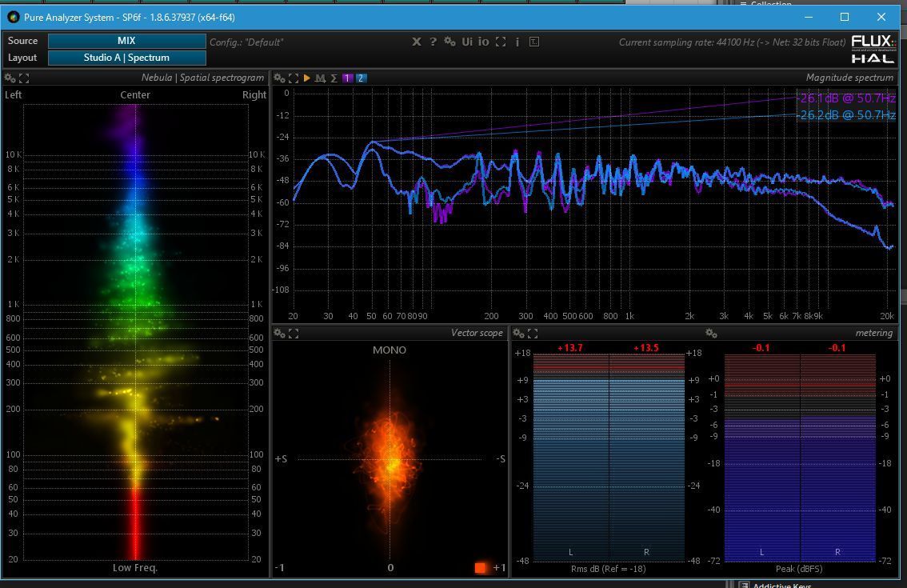This screenshot has height=588, width=907.
Task: Open global settings gears in top toolbar
Action: (450, 42)
